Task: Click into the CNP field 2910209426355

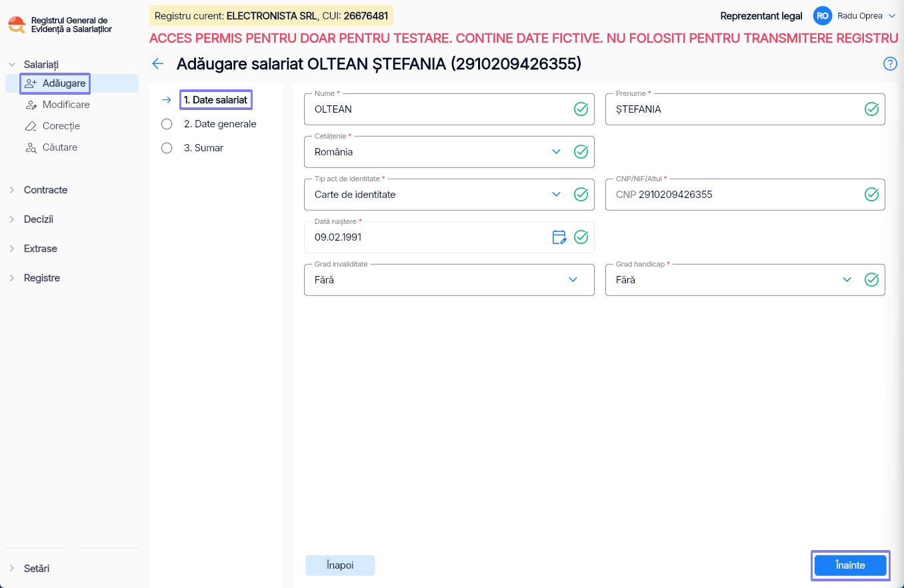Action: 745,195
